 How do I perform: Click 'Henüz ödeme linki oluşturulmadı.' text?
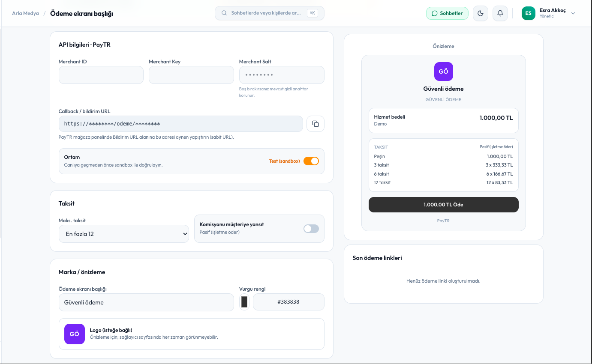443,281
